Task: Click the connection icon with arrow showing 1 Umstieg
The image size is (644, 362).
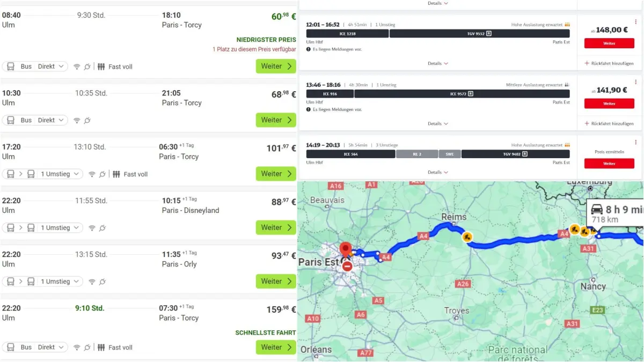Action: 21,174
